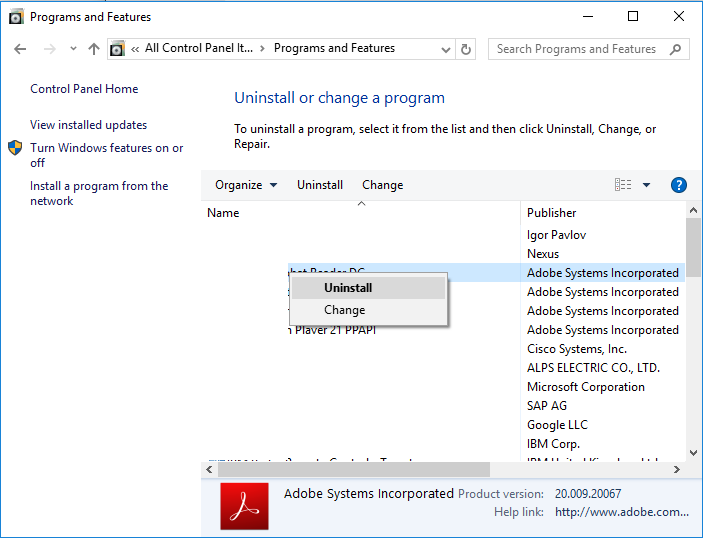
Task: Open the http://www.adobe.com help link
Action: click(x=621, y=512)
